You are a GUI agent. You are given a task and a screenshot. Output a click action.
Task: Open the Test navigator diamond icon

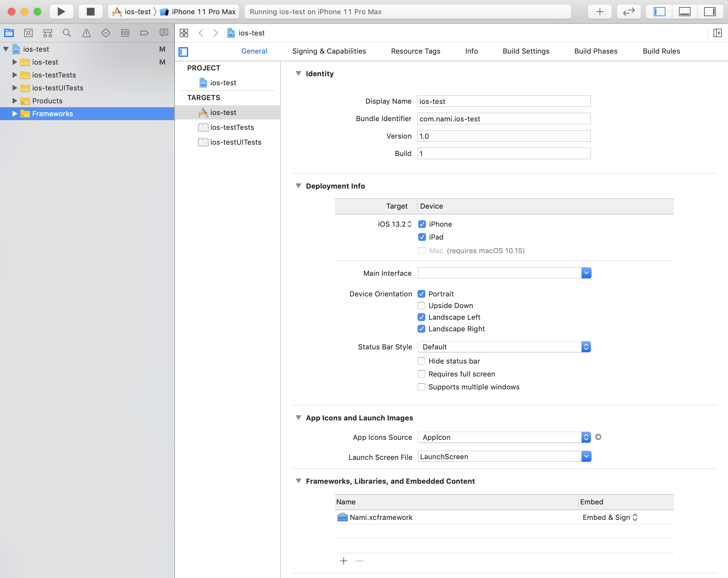click(x=106, y=33)
